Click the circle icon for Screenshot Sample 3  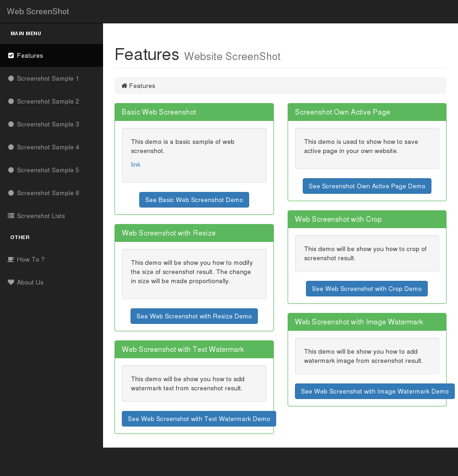point(11,124)
